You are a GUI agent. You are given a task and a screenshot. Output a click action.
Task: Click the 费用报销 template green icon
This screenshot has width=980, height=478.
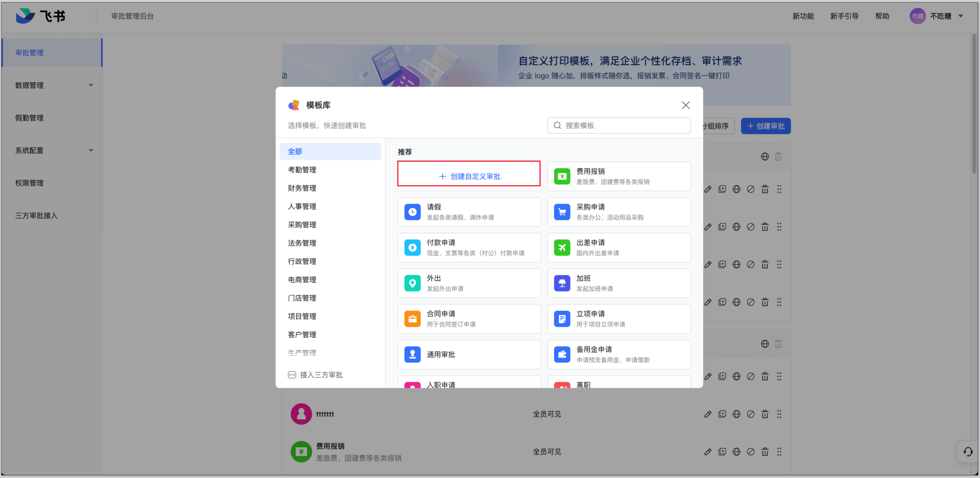[562, 176]
